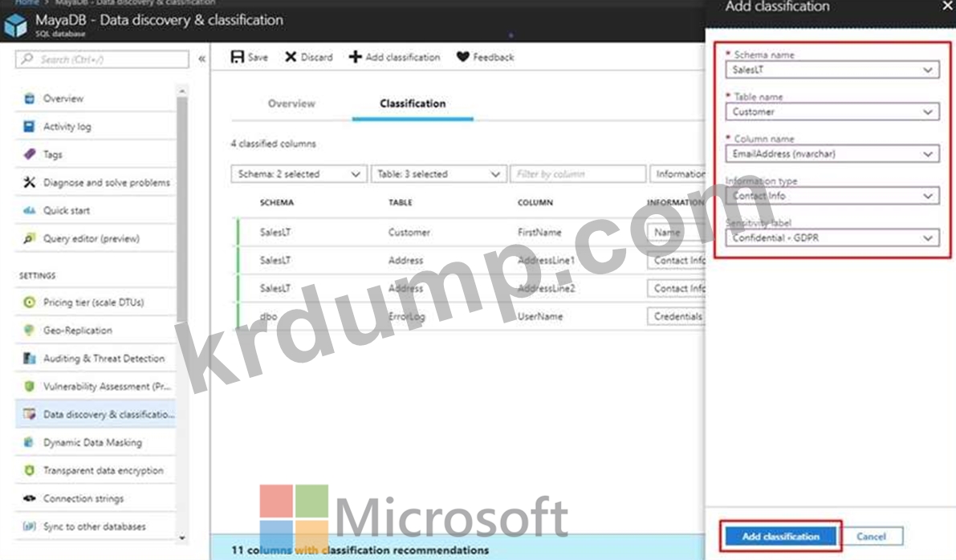The width and height of the screenshot is (956, 560).
Task: Click the Transparent data encryption icon
Action: (x=29, y=470)
